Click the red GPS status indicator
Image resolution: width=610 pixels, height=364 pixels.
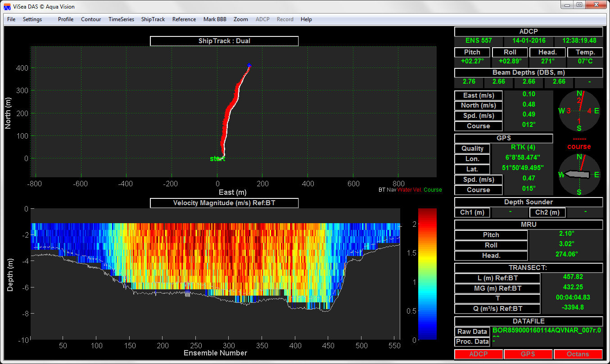click(528, 354)
